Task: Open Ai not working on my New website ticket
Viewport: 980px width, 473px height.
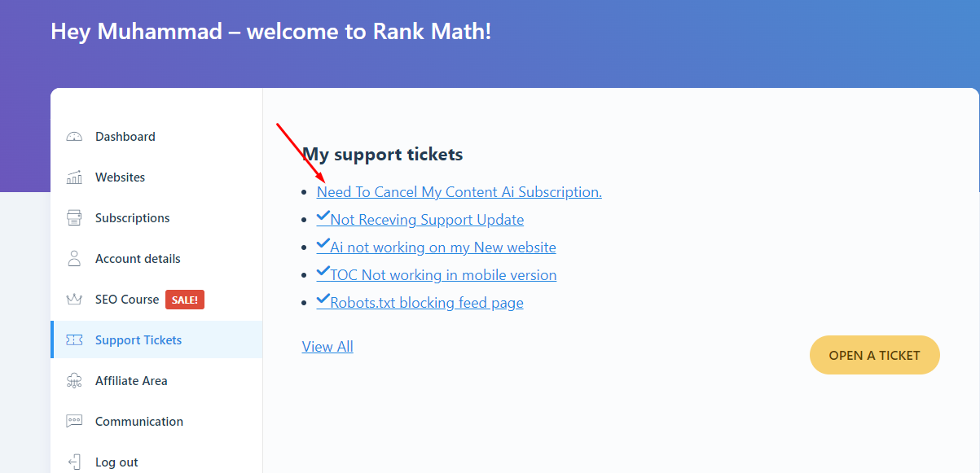Action: point(437,247)
